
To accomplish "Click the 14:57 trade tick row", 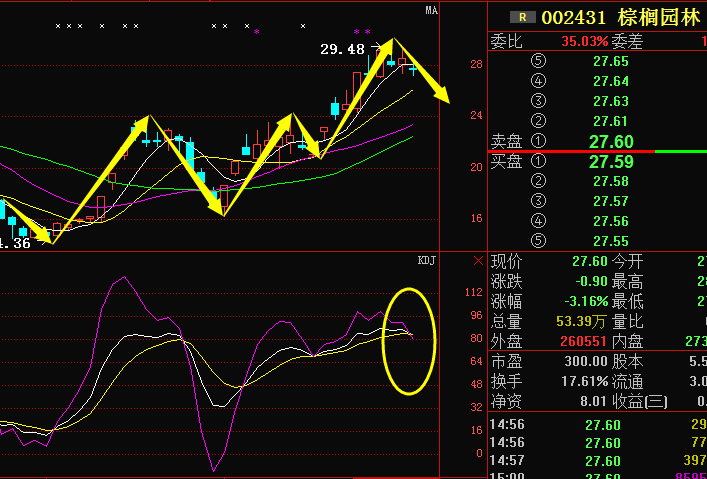I will coord(598,461).
